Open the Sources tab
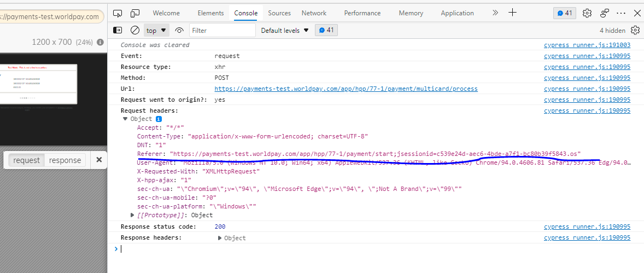 coord(279,13)
